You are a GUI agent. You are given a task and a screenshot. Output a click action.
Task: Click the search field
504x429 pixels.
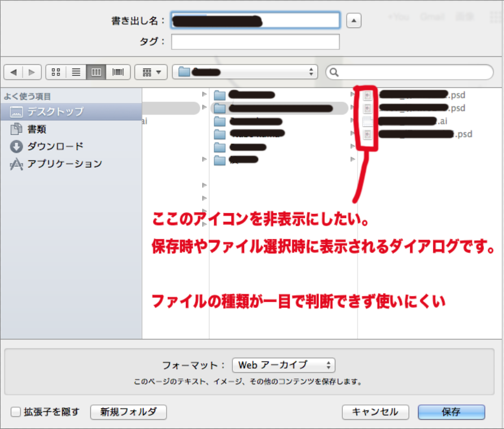coord(409,72)
